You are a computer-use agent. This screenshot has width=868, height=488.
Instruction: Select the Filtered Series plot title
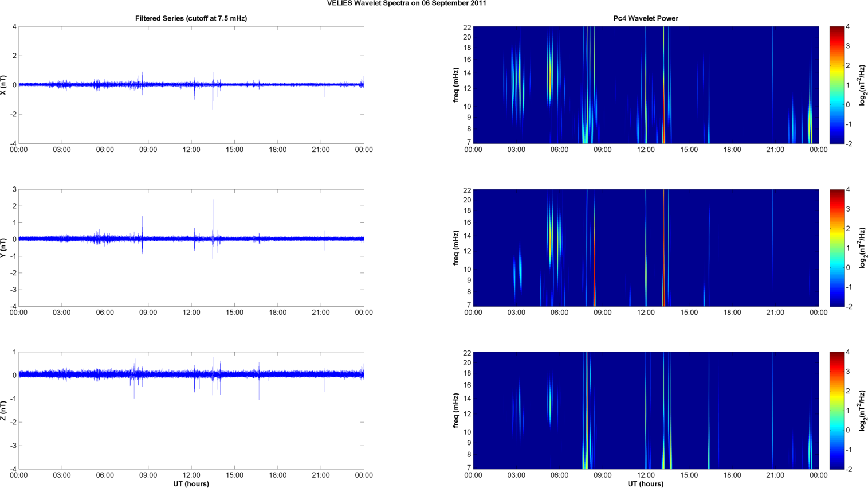click(191, 18)
